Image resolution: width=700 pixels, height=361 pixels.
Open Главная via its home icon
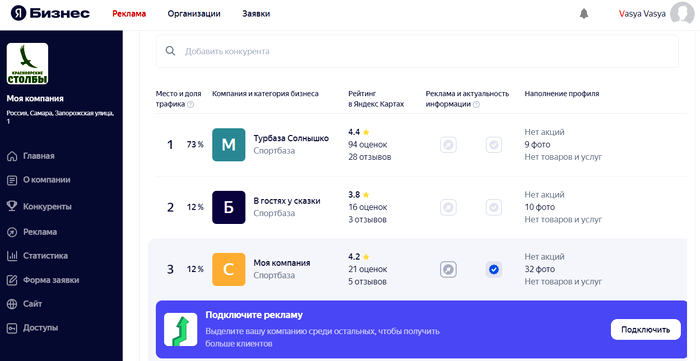(x=12, y=156)
